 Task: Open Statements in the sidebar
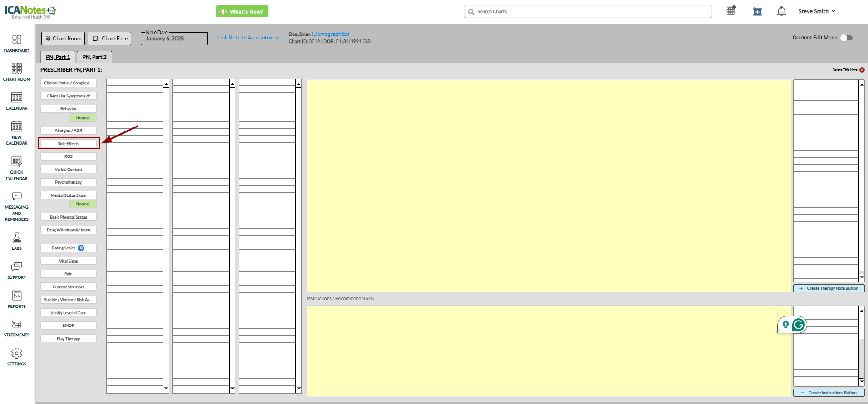17,328
